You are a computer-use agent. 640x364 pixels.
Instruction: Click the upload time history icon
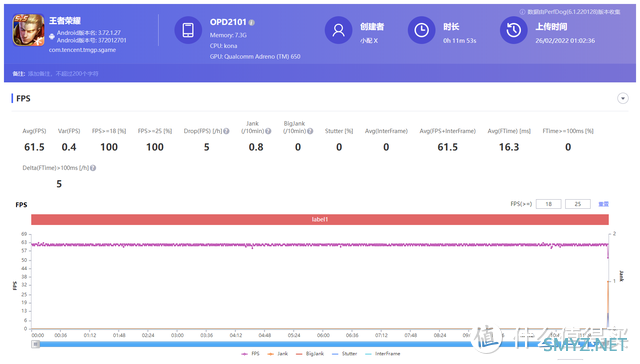513,30
